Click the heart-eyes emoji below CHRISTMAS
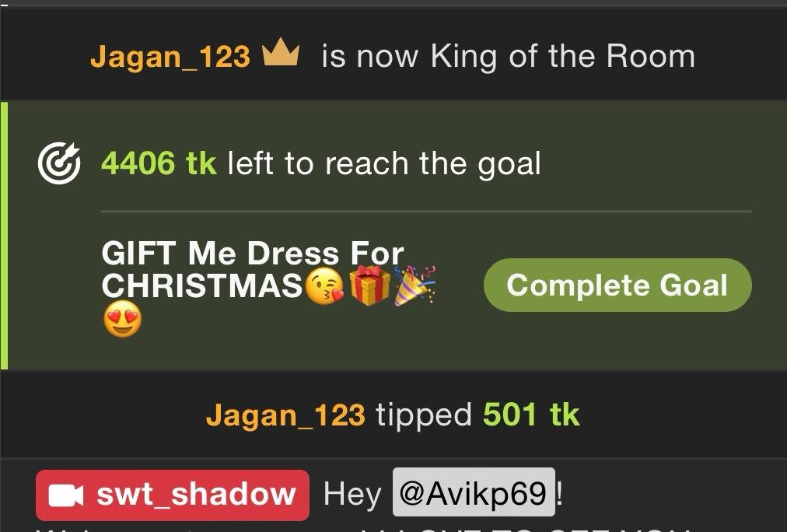Screen dimensions: 787x532 (122, 321)
